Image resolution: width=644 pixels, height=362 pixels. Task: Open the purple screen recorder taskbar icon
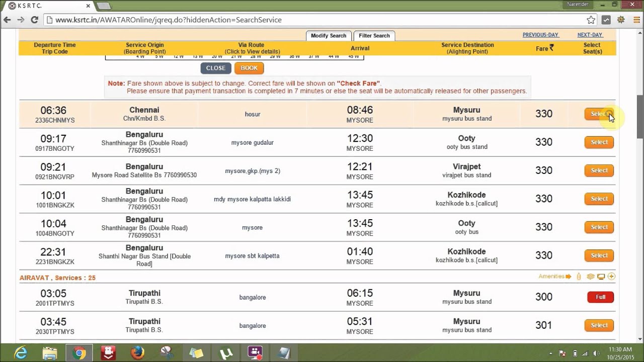(255, 353)
